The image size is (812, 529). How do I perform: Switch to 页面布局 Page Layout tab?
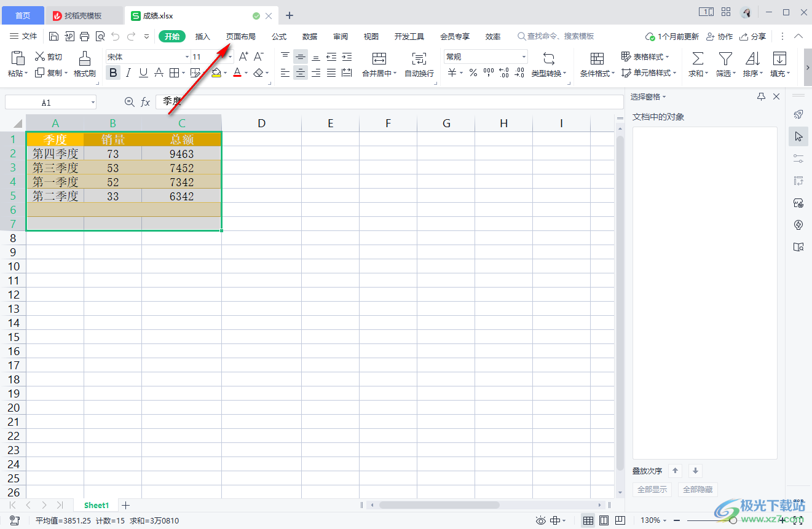tap(241, 36)
